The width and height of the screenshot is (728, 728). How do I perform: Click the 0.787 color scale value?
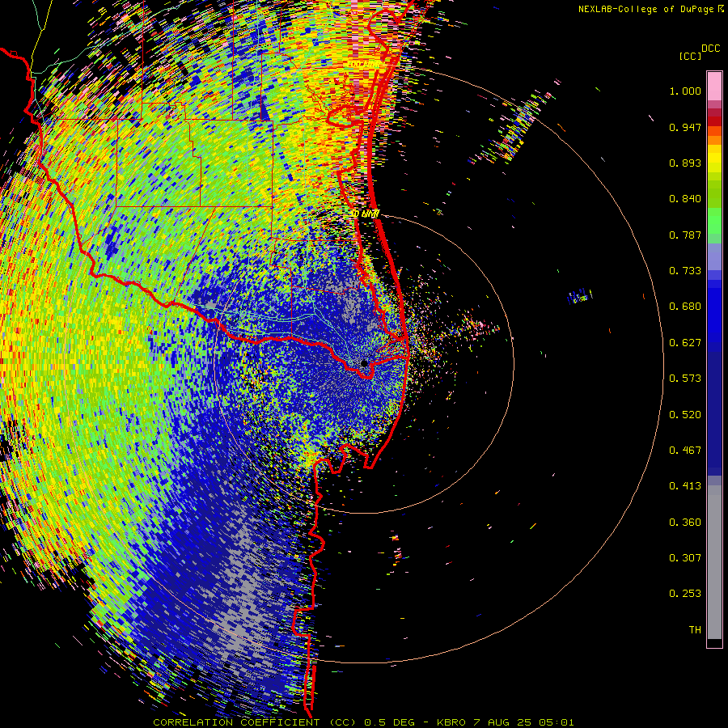685,235
